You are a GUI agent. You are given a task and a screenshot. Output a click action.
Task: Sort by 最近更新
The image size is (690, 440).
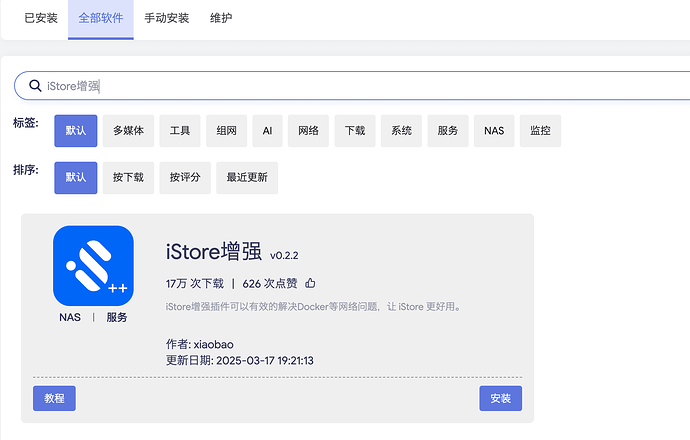247,178
